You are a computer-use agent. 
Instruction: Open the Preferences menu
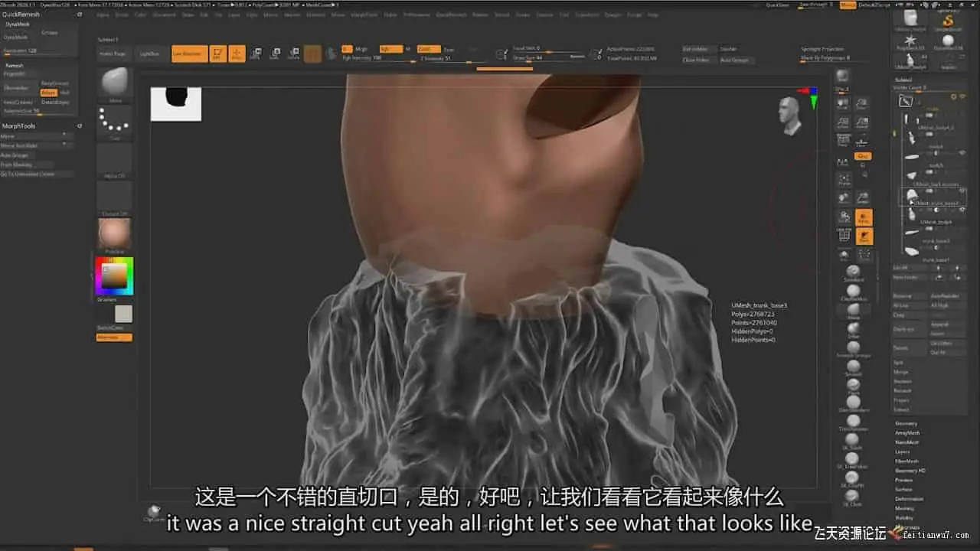coord(417,15)
